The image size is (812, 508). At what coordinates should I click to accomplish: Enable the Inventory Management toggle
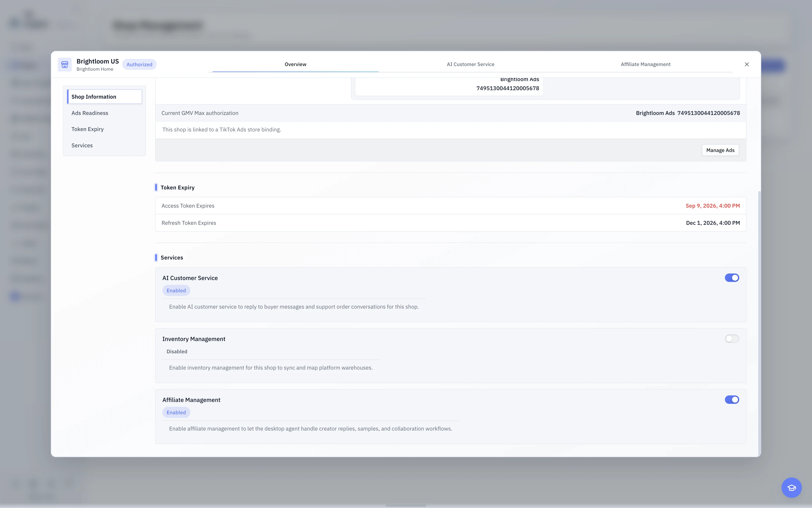[731, 339]
